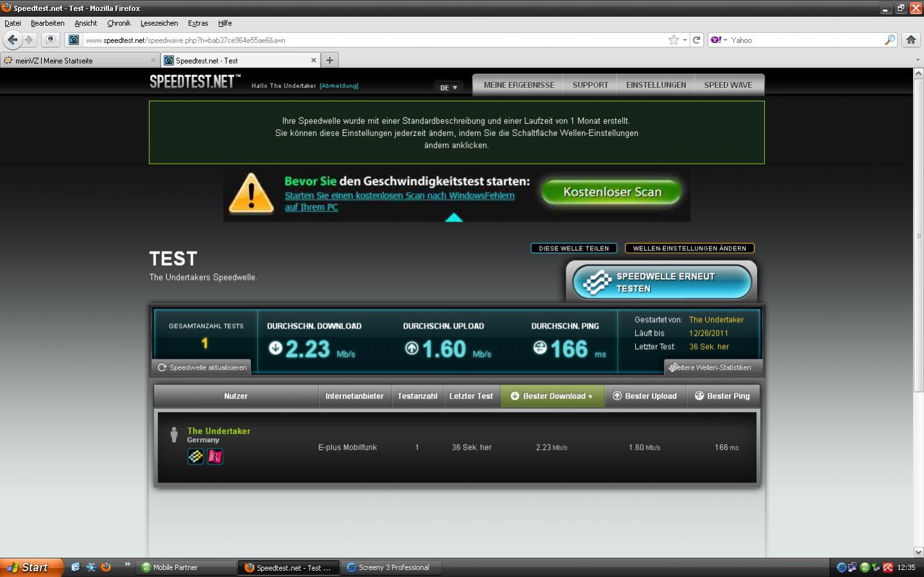This screenshot has width=924, height=577.
Task: Click Wellen-Einstellungen ändern button
Action: click(x=689, y=248)
